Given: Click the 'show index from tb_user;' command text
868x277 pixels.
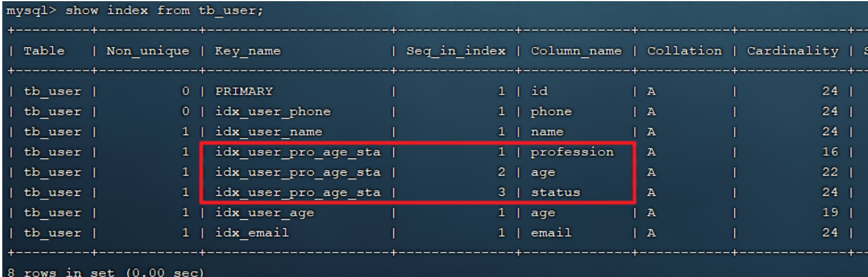Looking at the screenshot, I should (165, 11).
